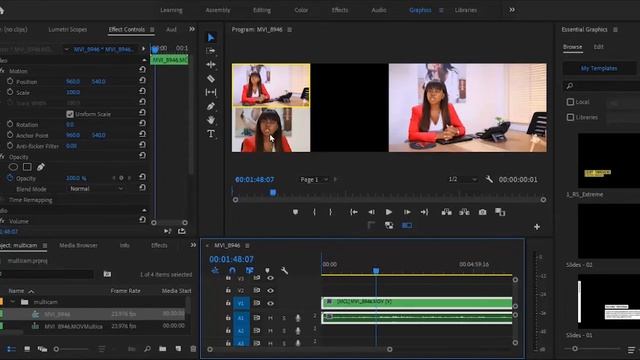Check the Libraries checkbox in Essential Graphics
Viewport: 640px width, 360px height.
tap(570, 117)
